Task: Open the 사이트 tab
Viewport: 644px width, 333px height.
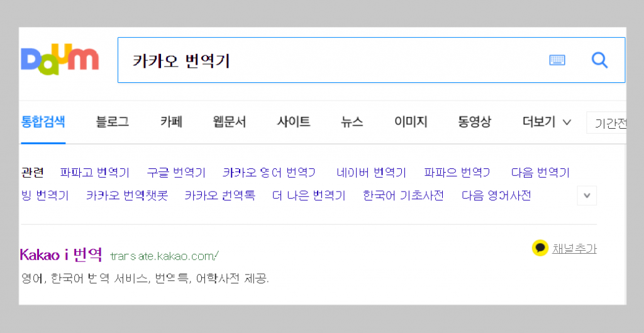Action: tap(294, 122)
